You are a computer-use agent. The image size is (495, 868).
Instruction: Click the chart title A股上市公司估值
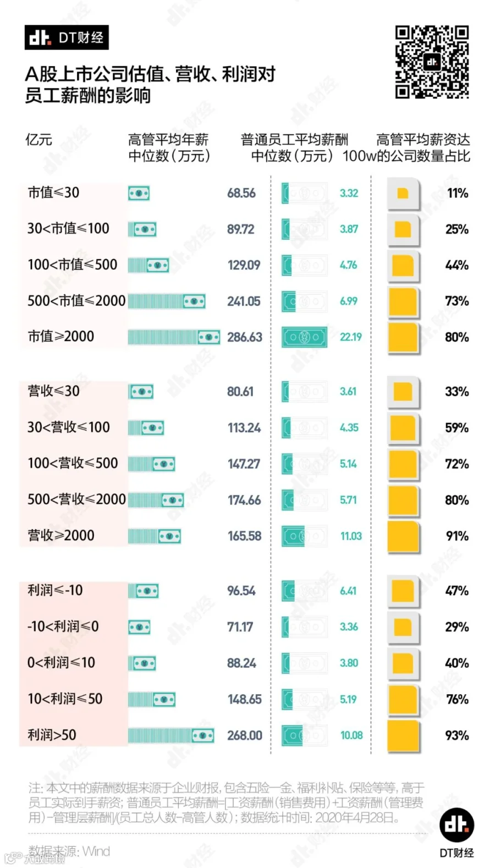(150, 85)
